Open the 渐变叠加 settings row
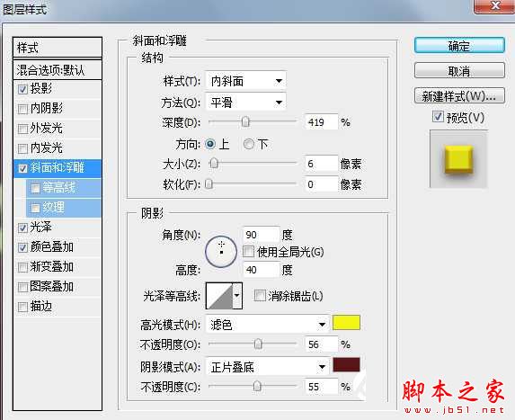 [58, 267]
